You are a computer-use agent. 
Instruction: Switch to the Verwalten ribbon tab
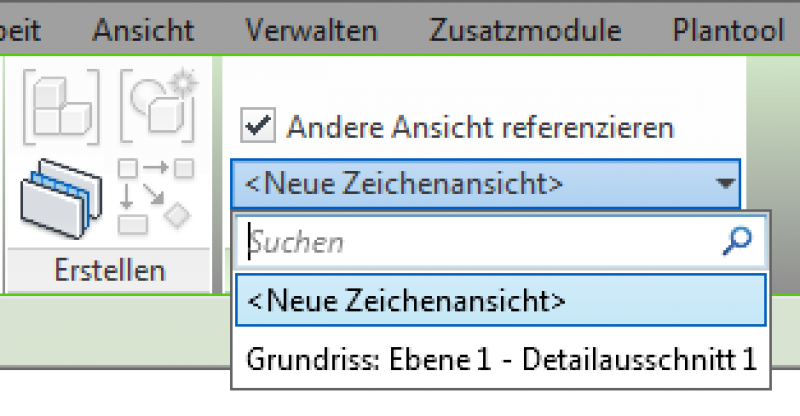(x=311, y=30)
